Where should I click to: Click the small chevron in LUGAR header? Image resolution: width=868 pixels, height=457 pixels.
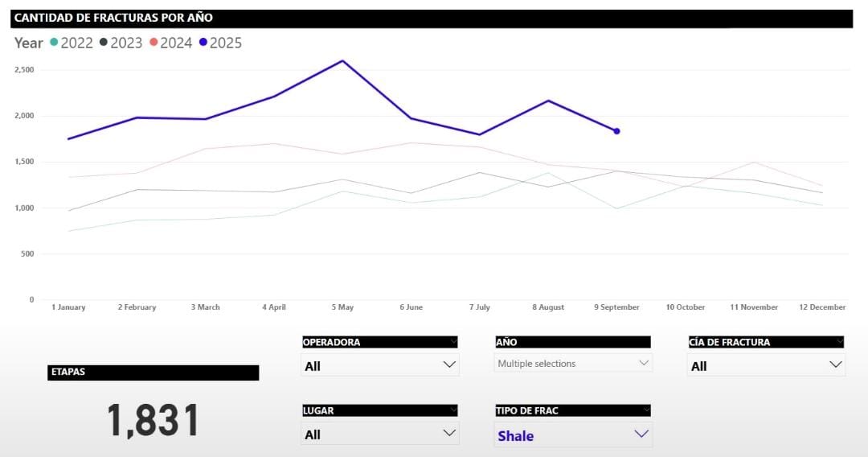[454, 410]
